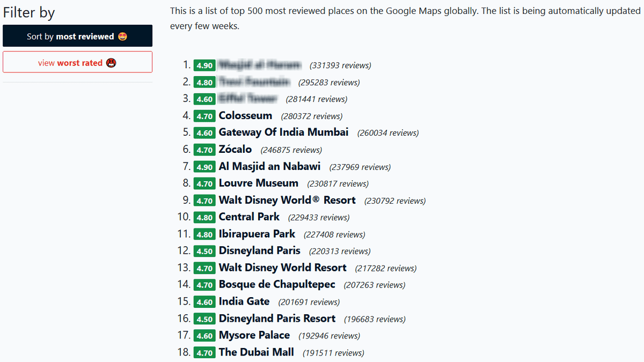Click the "(281441 reviews)" text
This screenshot has height=362, width=644.
point(317,99)
